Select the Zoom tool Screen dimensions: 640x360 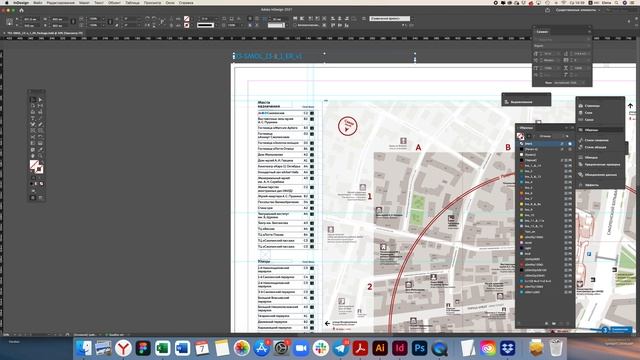[40, 156]
